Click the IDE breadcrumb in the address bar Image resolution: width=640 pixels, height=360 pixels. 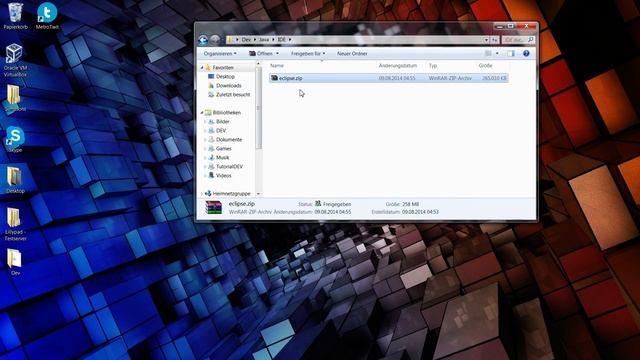[x=282, y=40]
